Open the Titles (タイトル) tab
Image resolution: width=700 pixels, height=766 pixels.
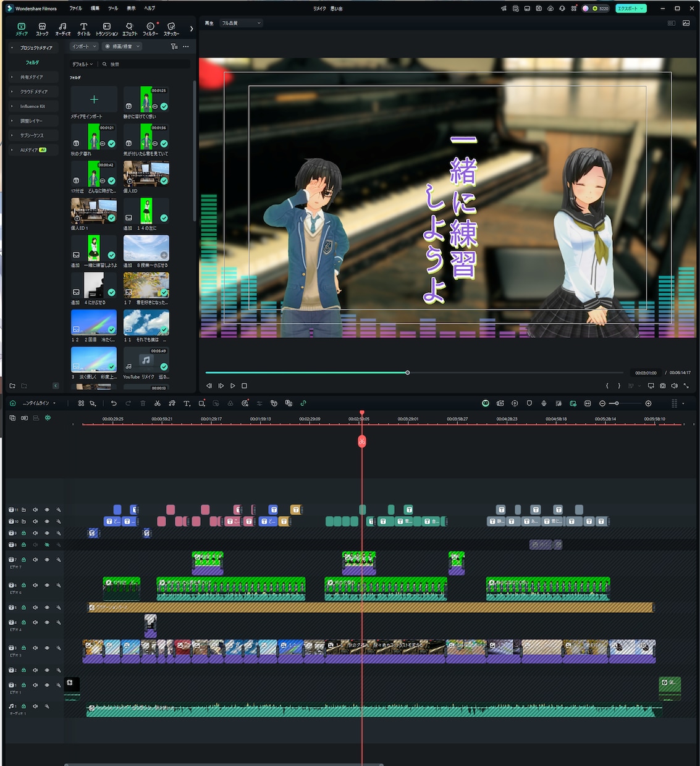pyautogui.click(x=83, y=29)
